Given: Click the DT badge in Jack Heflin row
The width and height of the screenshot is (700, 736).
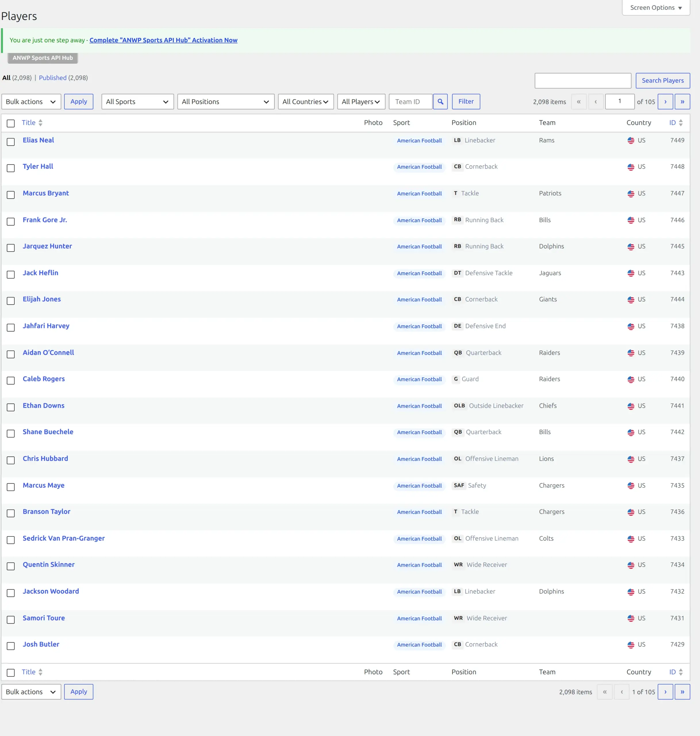Looking at the screenshot, I should (x=457, y=273).
